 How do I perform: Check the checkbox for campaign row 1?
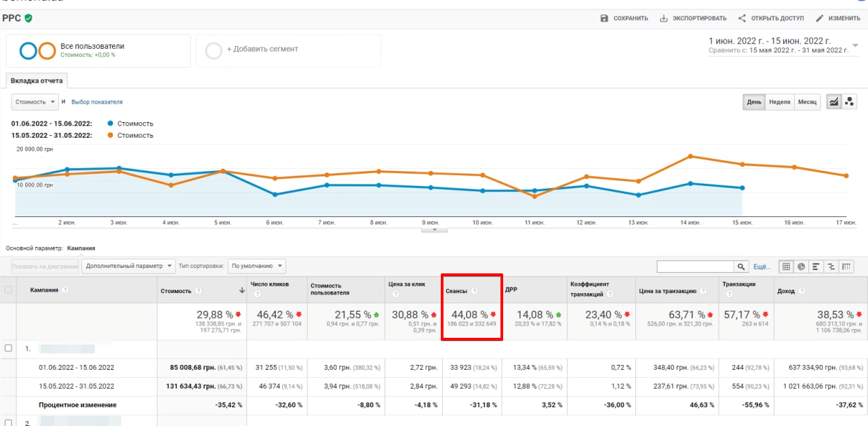point(9,348)
